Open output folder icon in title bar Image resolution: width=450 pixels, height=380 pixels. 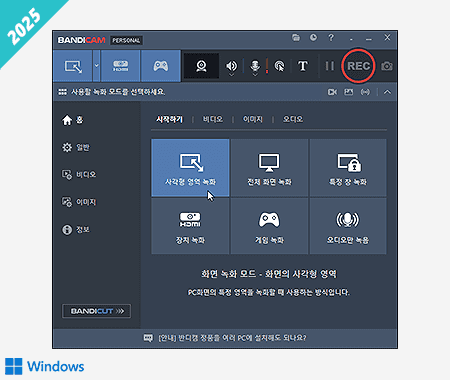[296, 38]
